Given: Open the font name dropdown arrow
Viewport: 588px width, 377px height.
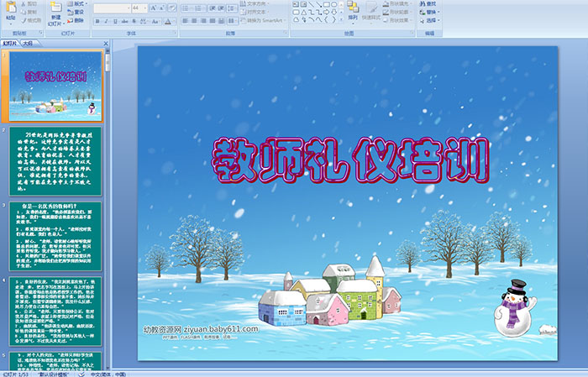Looking at the screenshot, I should tap(129, 8).
